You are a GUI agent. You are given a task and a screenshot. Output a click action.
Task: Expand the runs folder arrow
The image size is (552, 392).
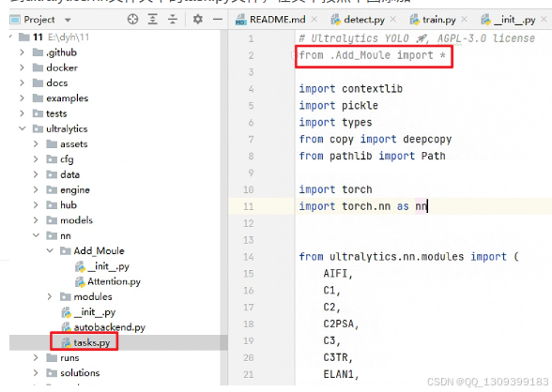click(x=36, y=358)
